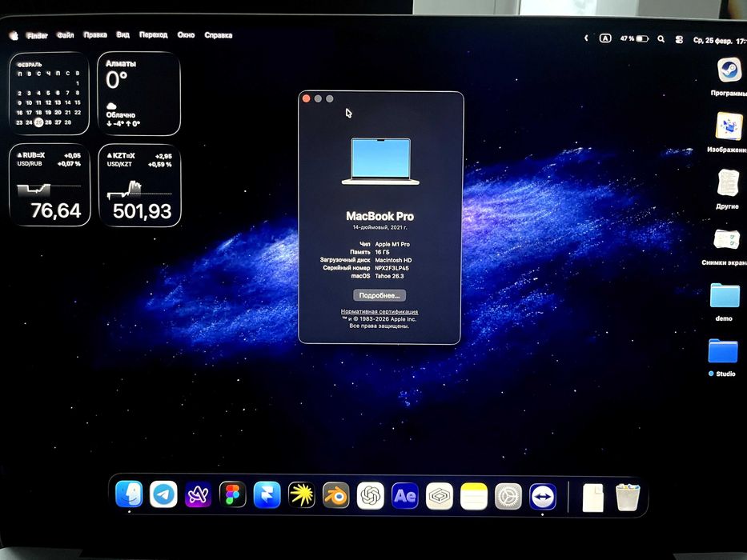Viewport: 747px width, 560px height.
Task: Click the MacBook Pro laptop image
Action: click(380, 162)
